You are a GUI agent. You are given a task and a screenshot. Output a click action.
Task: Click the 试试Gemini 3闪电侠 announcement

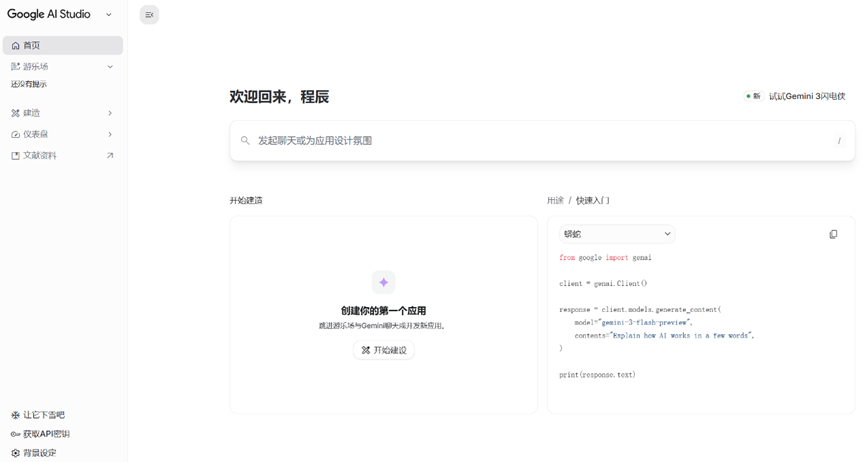pos(807,96)
